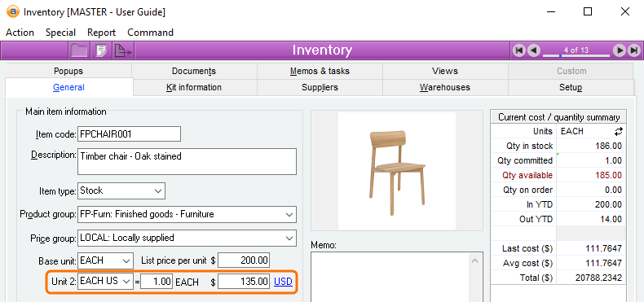644x302 pixels.
Task: Expand the Price group dropdown
Action: tap(289, 238)
